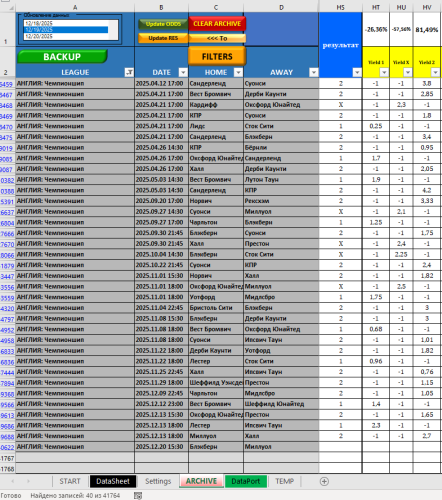
Task: Click the Update RES button
Action: click(x=163, y=38)
